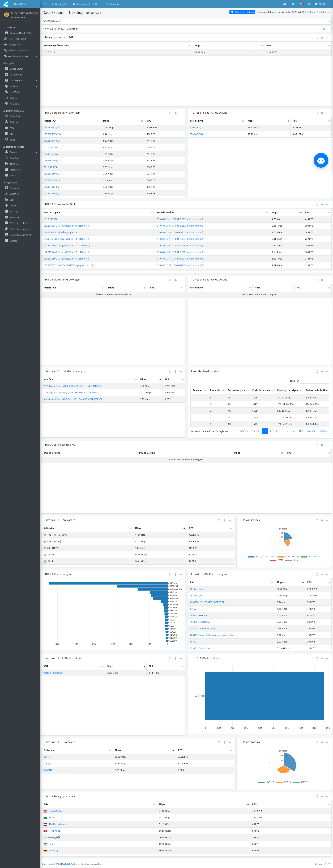Expand Tráfego por nexthop BGP panel fullscreen
The height and width of the screenshot is (868, 333).
pyautogui.click(x=317, y=38)
